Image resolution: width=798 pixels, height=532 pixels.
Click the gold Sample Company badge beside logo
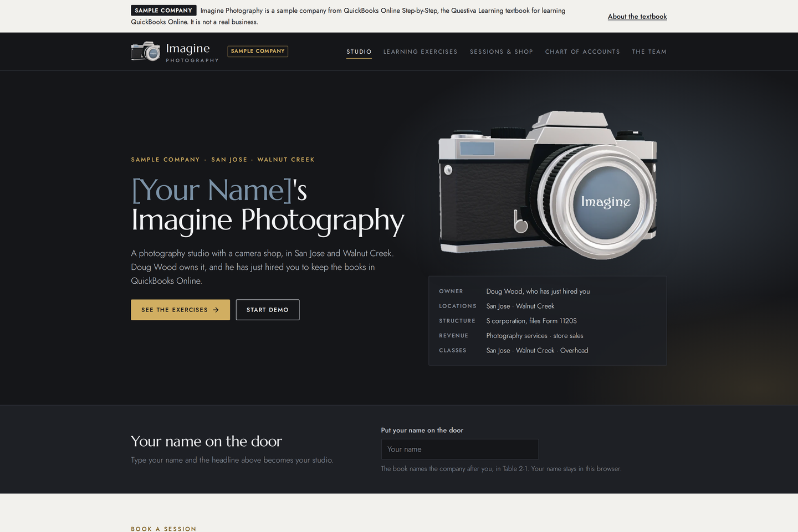[258, 51]
